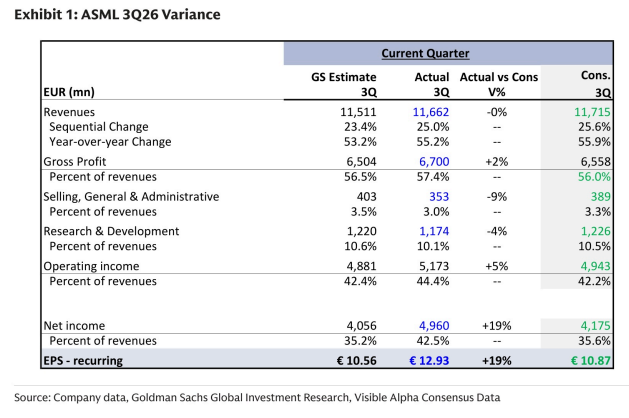Click actual R&D value 1,174
The height and width of the screenshot is (418, 629).
tap(434, 231)
